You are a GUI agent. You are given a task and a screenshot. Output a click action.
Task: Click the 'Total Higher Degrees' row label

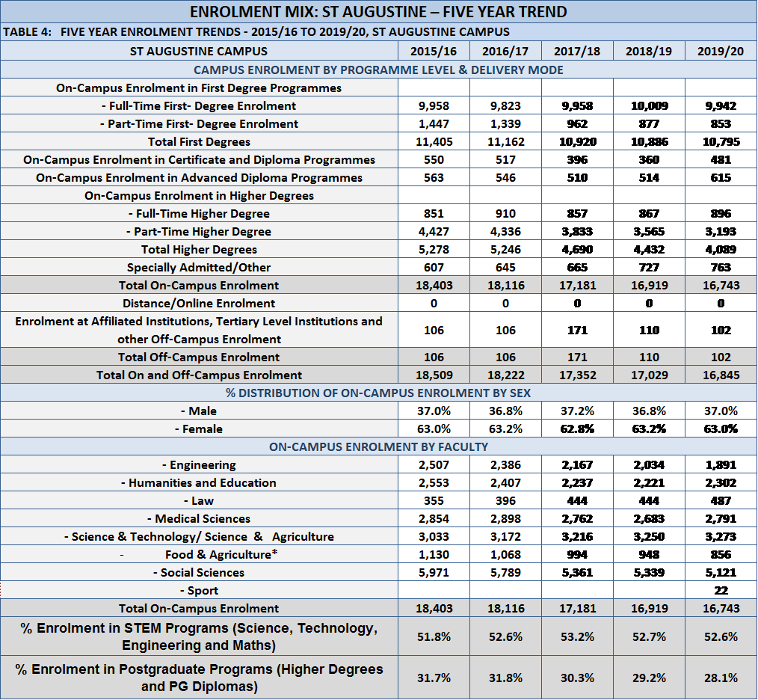[199, 249]
